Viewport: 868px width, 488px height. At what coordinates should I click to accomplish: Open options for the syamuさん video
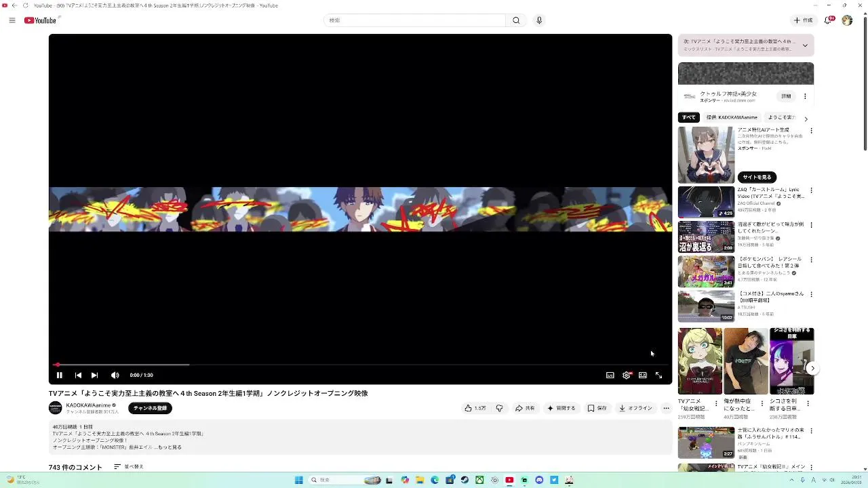click(811, 294)
